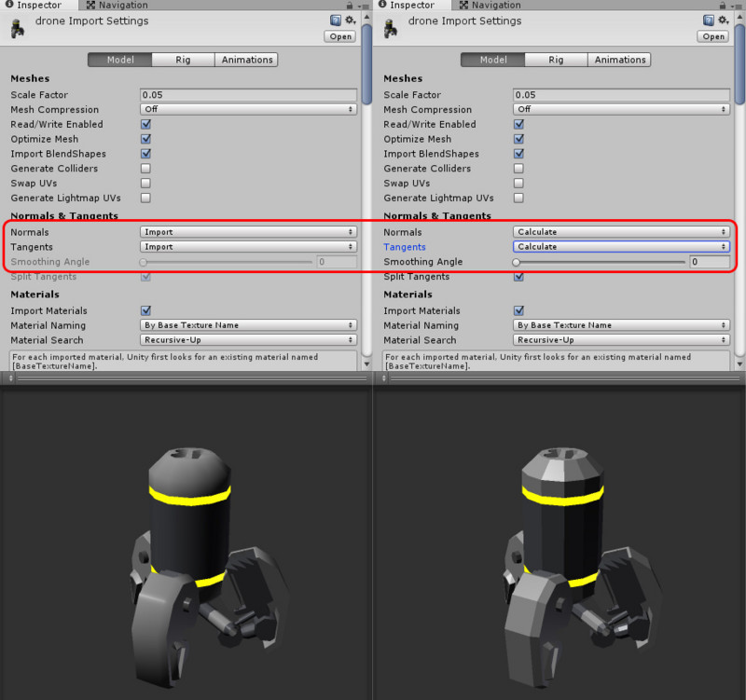Viewport: 746px width, 700px height.
Task: Open gear settings menu in right inspector
Action: 724,20
